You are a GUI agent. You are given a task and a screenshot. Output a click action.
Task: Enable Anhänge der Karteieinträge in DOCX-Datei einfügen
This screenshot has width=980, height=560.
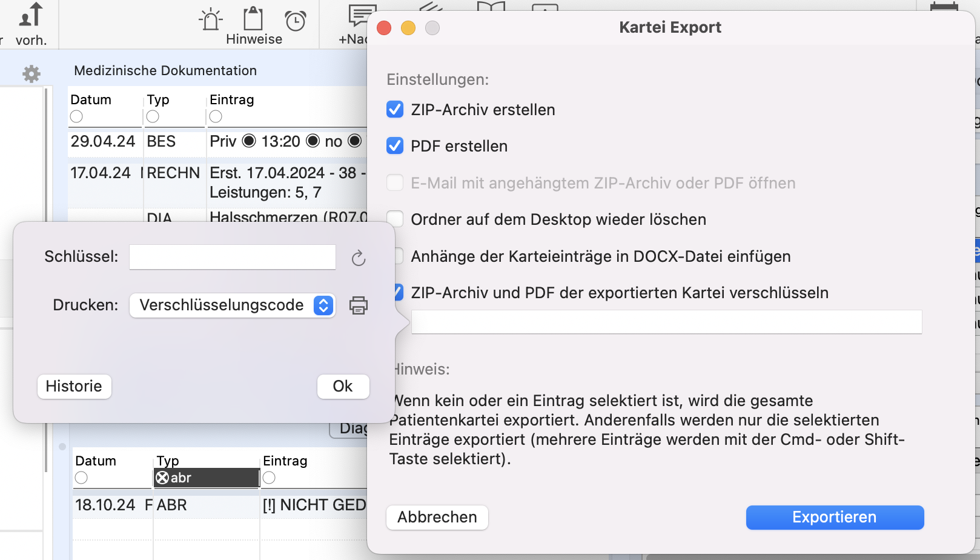coord(399,256)
